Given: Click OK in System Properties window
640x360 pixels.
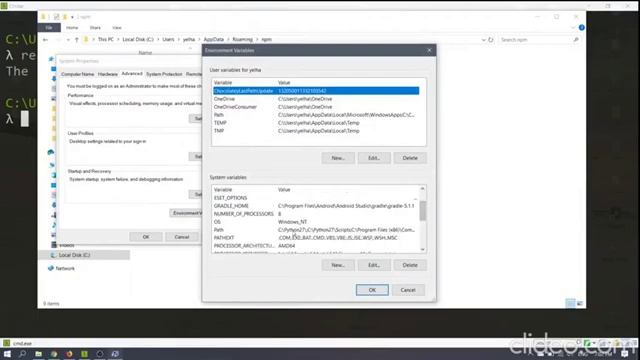Looking at the screenshot, I should tap(146, 237).
